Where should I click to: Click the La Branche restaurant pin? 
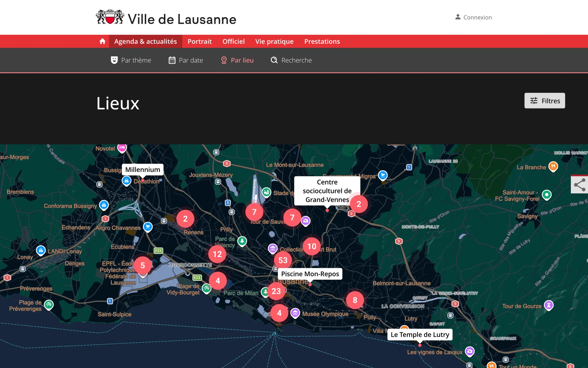[553, 167]
